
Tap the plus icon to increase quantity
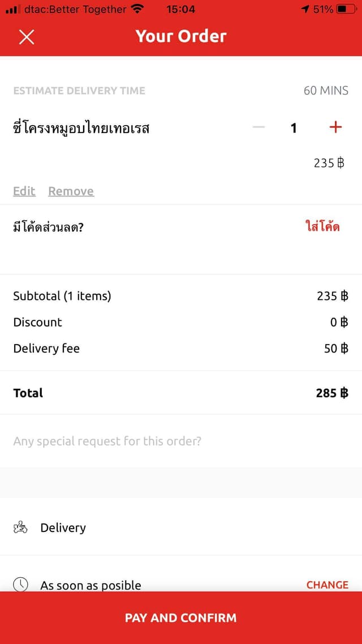pos(335,128)
